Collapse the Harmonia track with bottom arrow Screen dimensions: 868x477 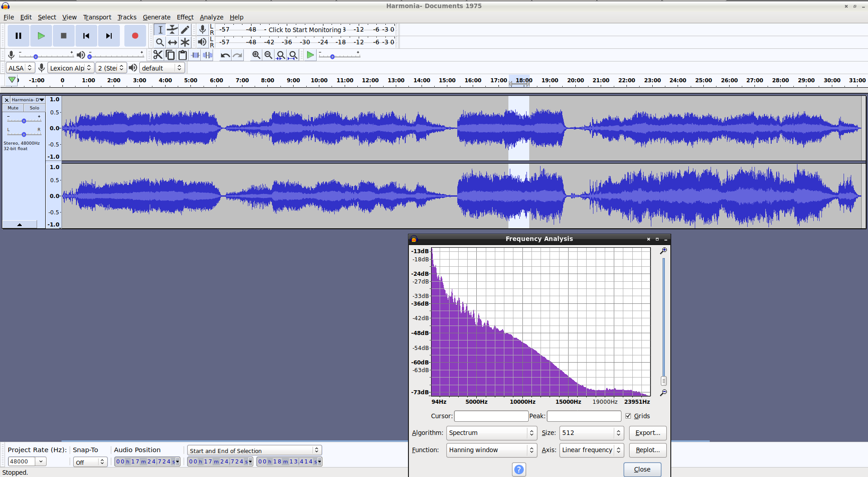click(19, 224)
